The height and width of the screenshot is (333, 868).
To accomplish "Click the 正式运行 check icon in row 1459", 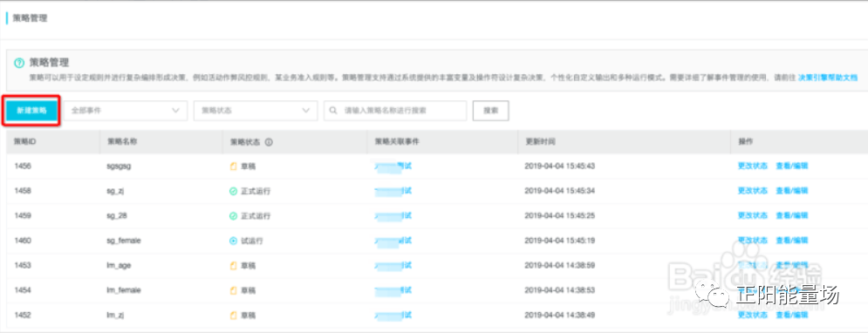I will [x=233, y=216].
